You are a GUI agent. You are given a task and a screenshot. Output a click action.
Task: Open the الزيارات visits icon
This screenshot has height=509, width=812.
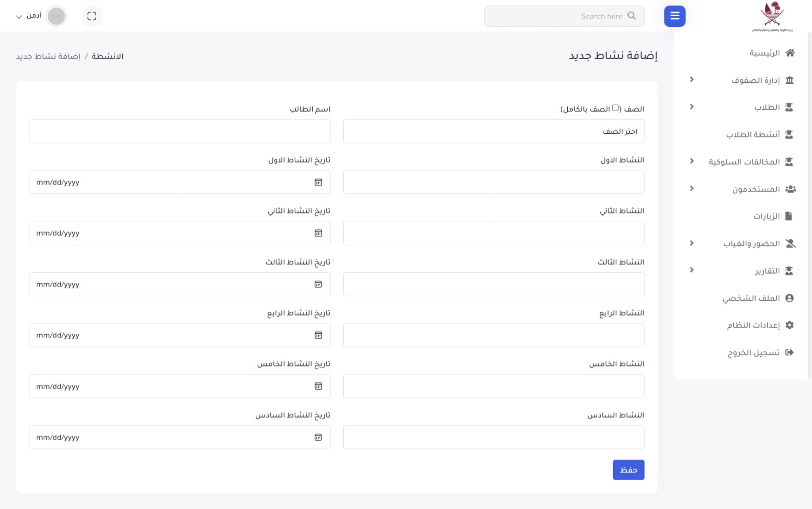coord(790,216)
